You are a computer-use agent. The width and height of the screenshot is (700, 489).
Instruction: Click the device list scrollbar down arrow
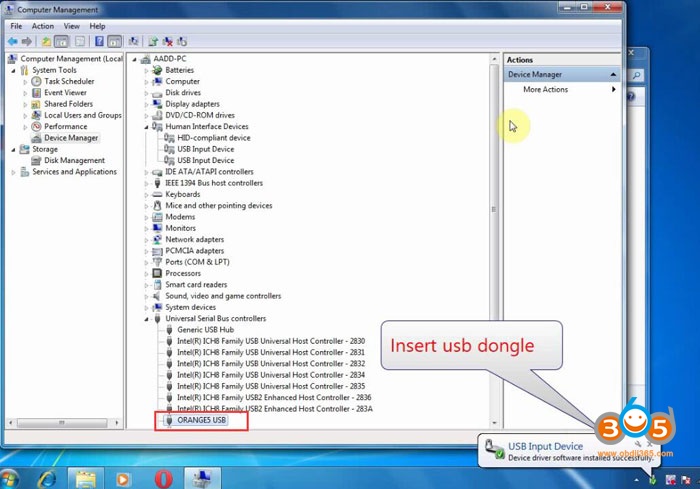494,422
